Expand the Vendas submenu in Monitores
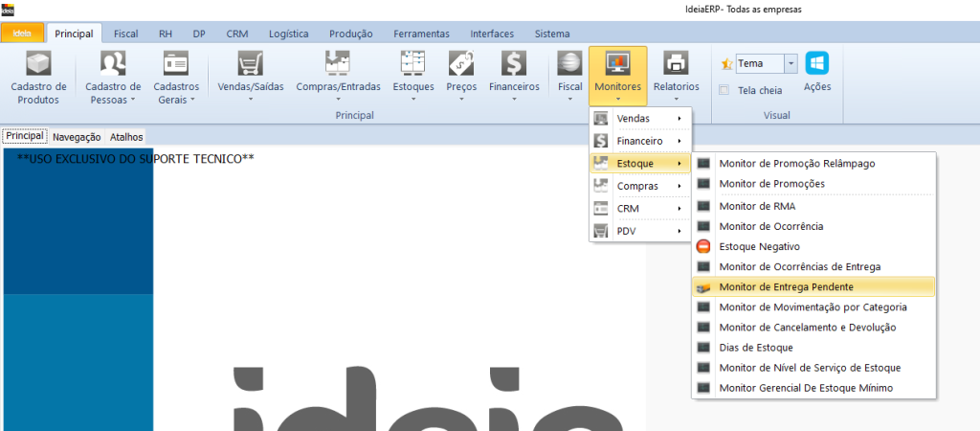Screen dimensions: 980x431 638,118
